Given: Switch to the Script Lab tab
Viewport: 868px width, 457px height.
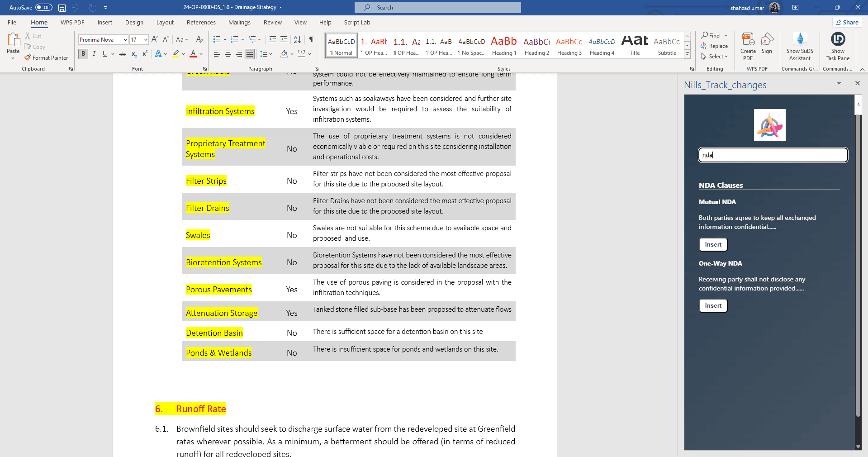Looking at the screenshot, I should coord(357,22).
